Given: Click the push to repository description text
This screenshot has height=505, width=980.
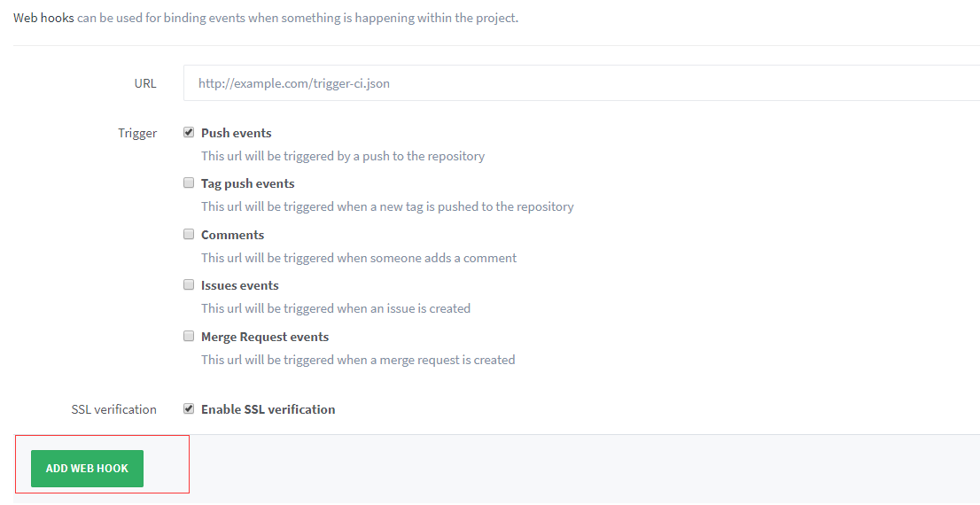Looking at the screenshot, I should point(342,156).
